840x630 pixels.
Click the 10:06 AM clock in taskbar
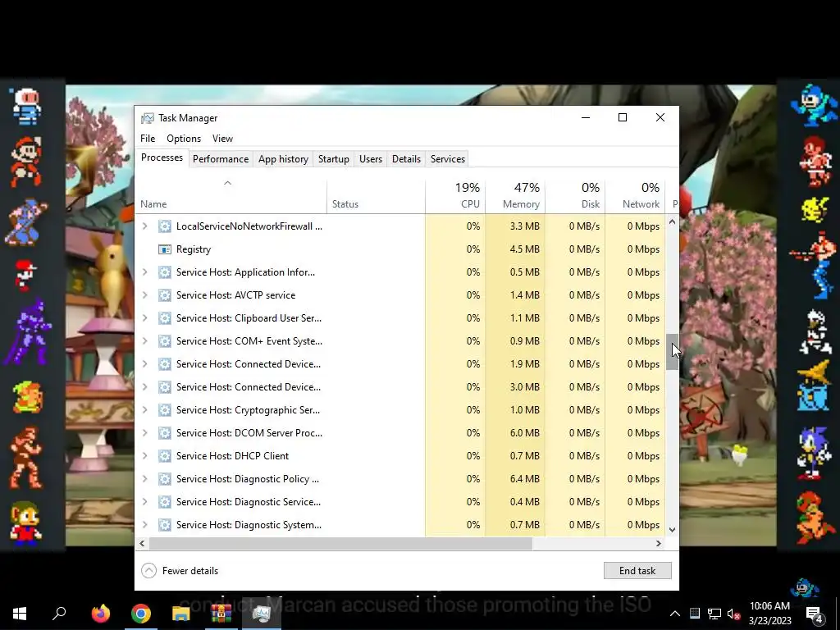click(769, 606)
